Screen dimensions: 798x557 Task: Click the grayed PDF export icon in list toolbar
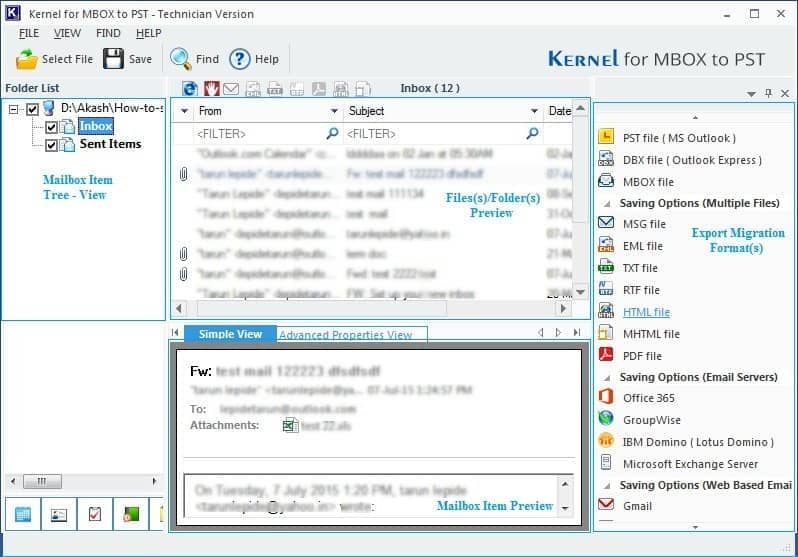tap(319, 89)
